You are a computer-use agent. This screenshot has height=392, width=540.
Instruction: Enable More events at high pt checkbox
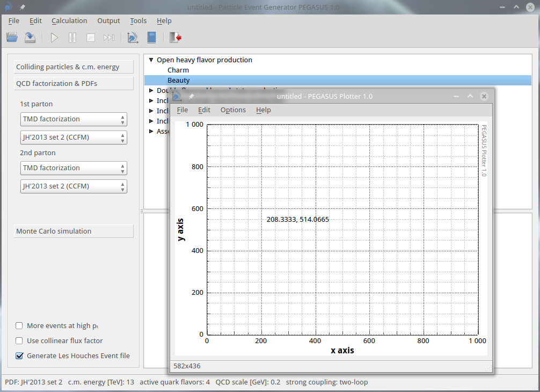pyautogui.click(x=19, y=325)
